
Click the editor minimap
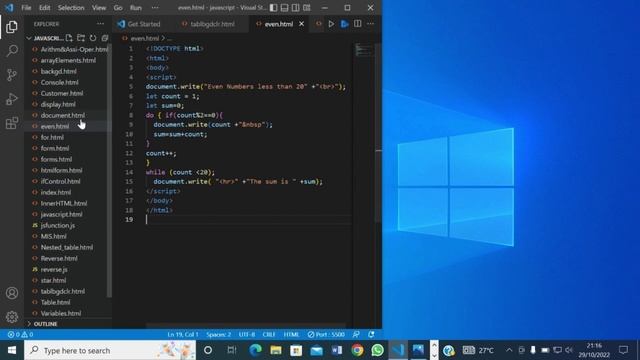pos(363,50)
